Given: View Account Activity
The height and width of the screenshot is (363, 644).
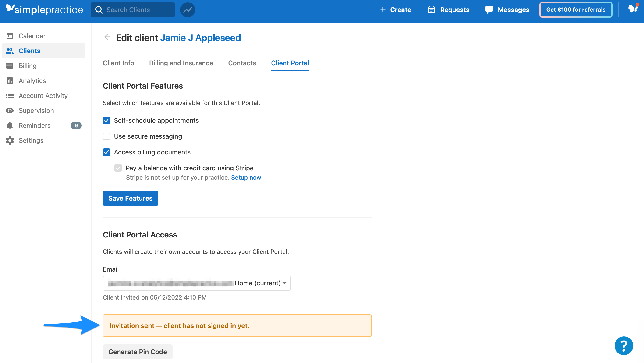Looking at the screenshot, I should click(x=43, y=96).
